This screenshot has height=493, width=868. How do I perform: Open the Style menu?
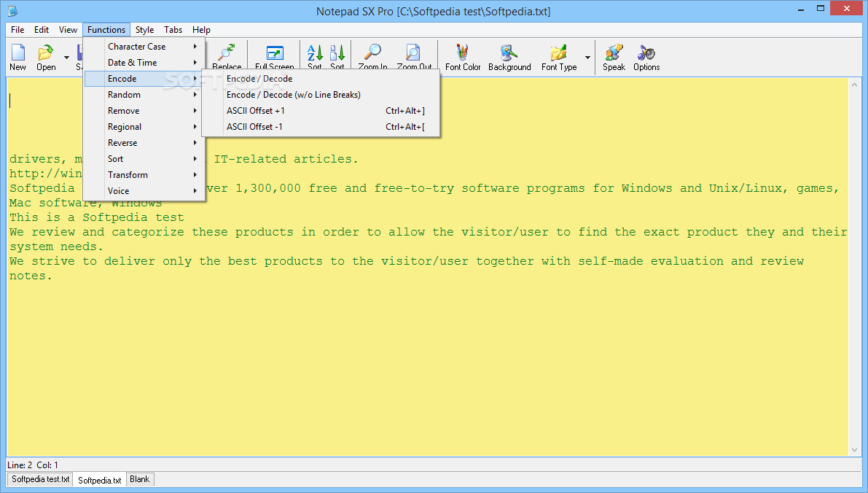(x=144, y=30)
